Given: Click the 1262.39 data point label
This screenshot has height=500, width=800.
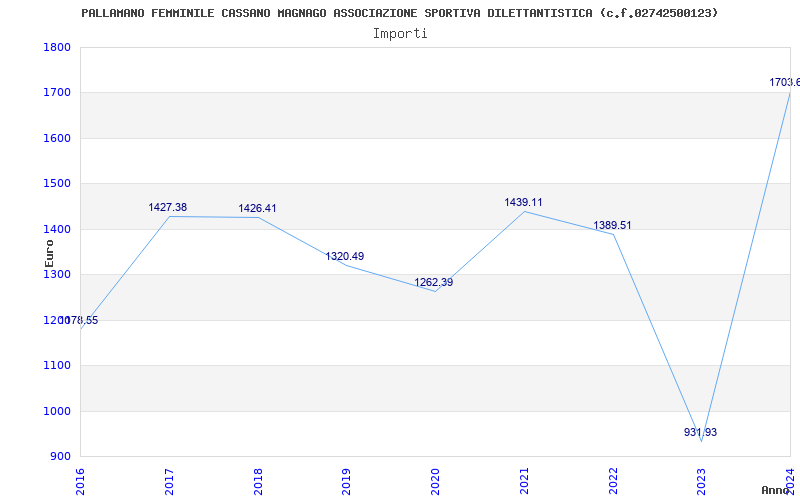Looking at the screenshot, I should point(434,282).
